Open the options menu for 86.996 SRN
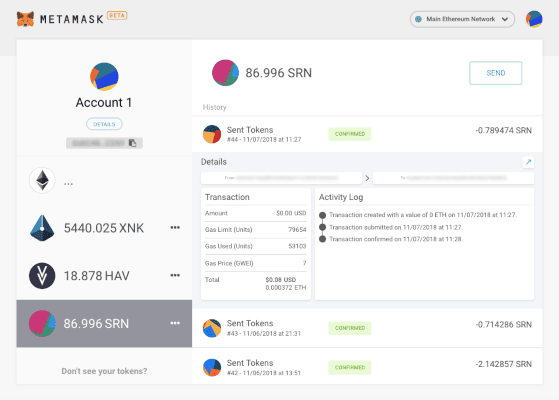The image size is (559, 400). click(x=175, y=323)
